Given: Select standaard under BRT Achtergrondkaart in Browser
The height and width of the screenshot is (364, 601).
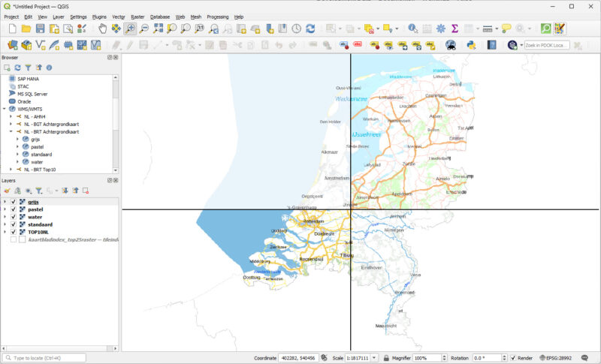Looking at the screenshot, I should pyautogui.click(x=41, y=155).
